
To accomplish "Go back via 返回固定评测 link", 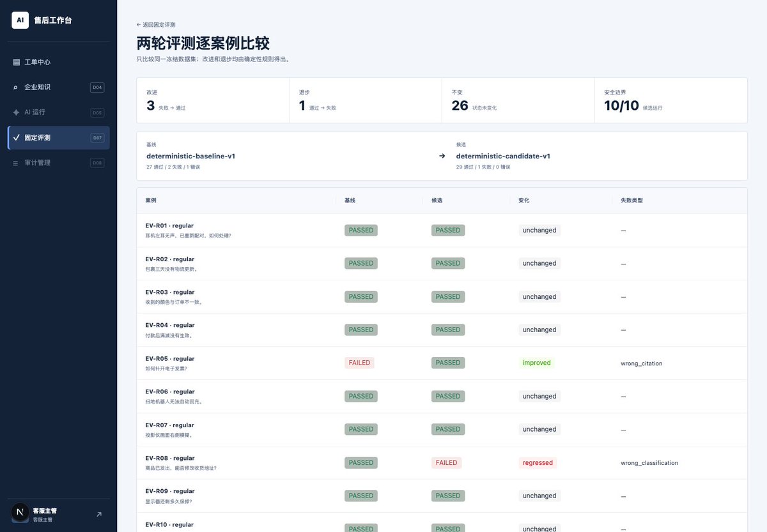I will click(x=156, y=24).
